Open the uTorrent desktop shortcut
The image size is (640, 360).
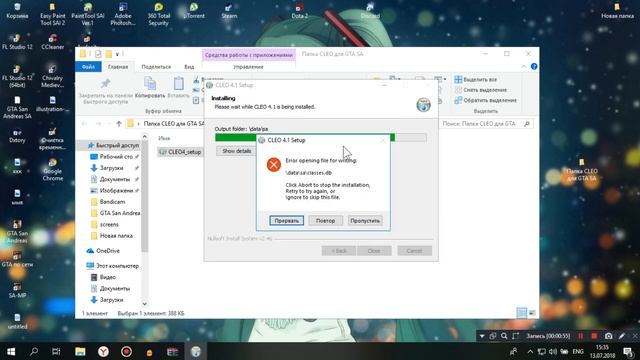194,12
